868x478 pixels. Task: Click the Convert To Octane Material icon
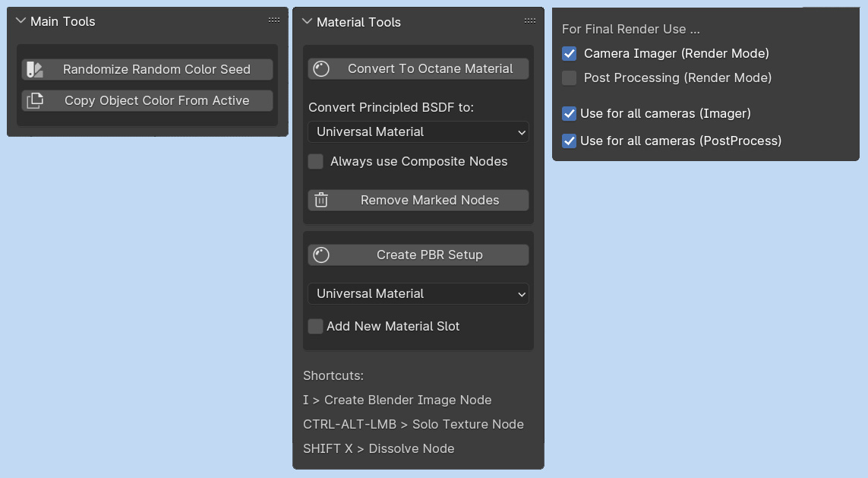coord(321,69)
